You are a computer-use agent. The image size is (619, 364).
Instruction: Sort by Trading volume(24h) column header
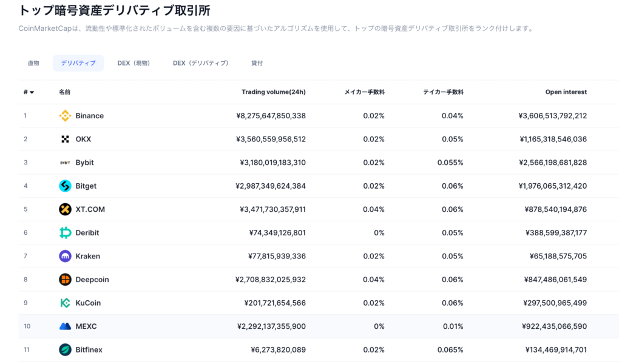point(274,92)
